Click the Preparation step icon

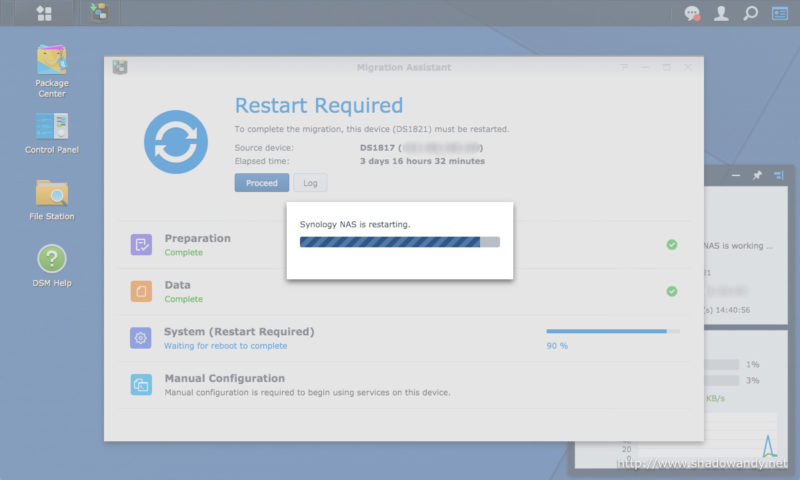[x=141, y=245]
